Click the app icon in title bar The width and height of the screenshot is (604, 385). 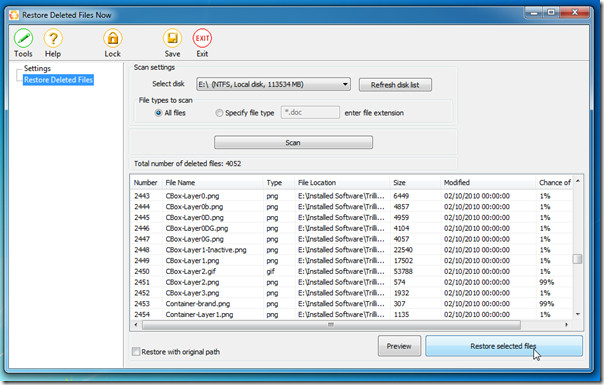pyautogui.click(x=14, y=15)
